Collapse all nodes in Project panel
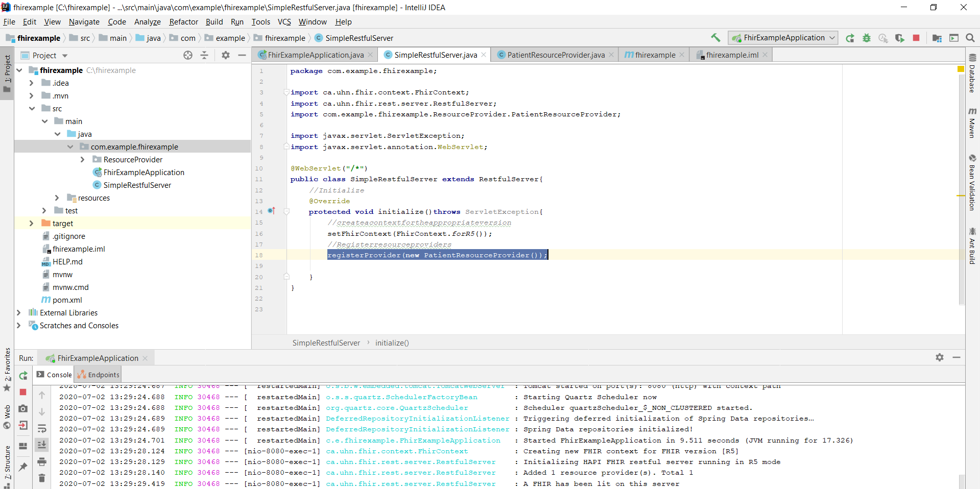 204,55
